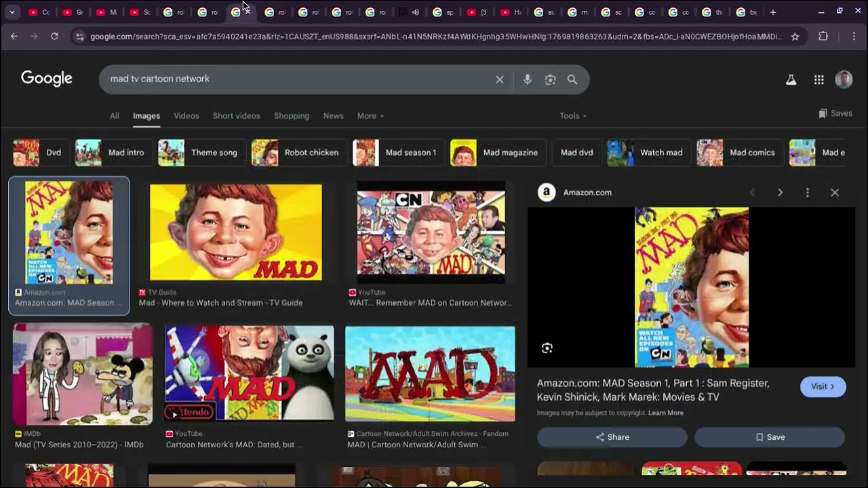Screen dimensions: 868x488
Task: Open the TV Guide MAD thumbnail
Action: 236,232
